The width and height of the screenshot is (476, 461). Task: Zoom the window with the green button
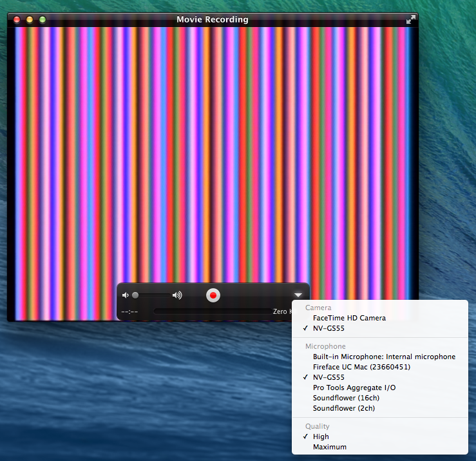click(43, 19)
